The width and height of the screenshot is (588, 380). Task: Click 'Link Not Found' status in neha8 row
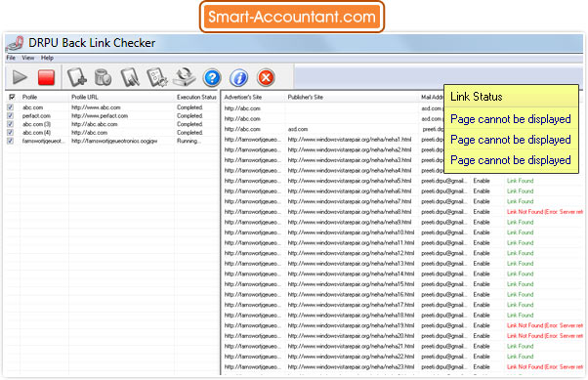point(545,212)
